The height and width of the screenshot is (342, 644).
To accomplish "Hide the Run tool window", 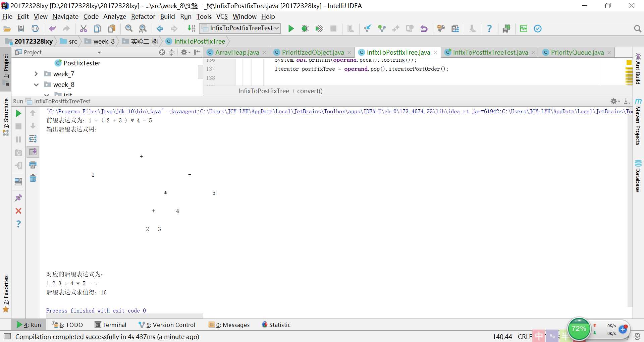I will pos(627,101).
